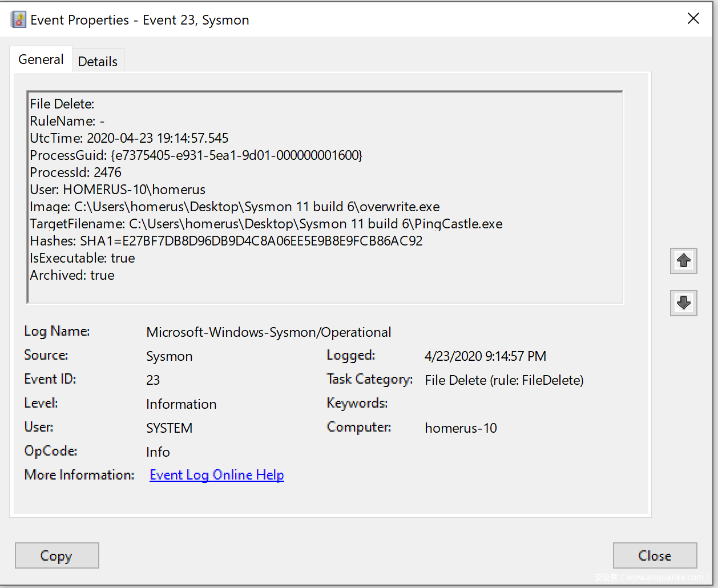Click the Event Properties title bar icon
This screenshot has height=588, width=718.
click(18, 20)
